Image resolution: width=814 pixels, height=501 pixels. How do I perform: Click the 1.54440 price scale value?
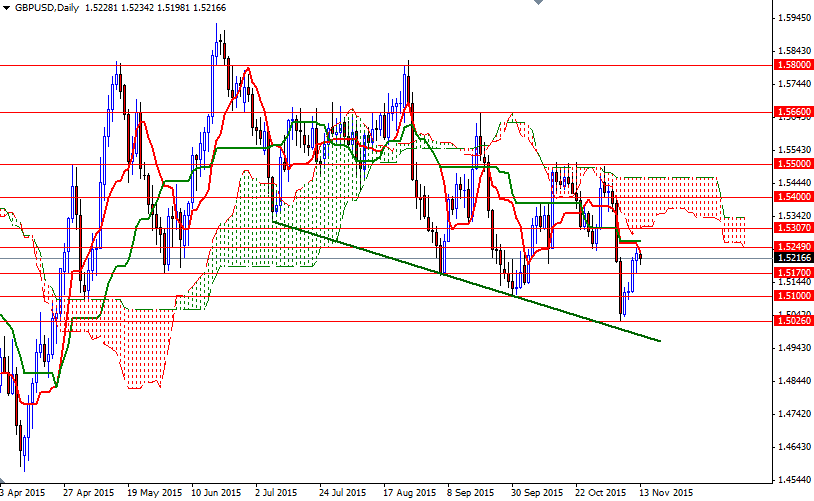tap(794, 183)
